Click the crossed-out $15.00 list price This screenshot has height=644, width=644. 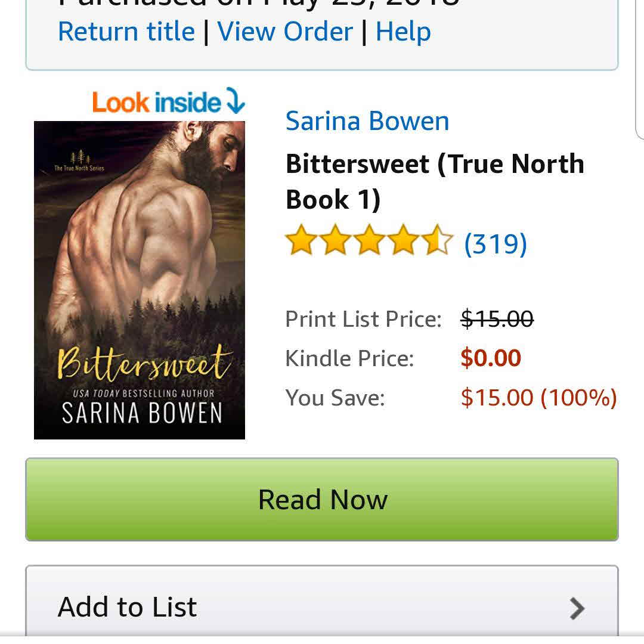click(497, 319)
